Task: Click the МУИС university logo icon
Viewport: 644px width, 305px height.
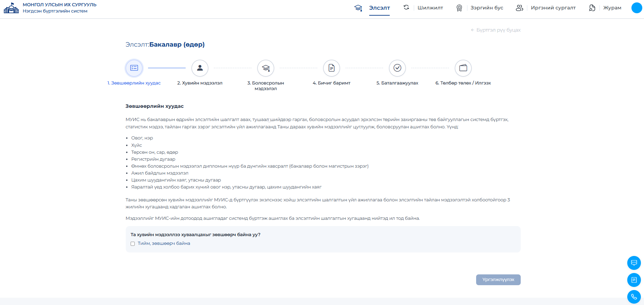Action: [11, 8]
